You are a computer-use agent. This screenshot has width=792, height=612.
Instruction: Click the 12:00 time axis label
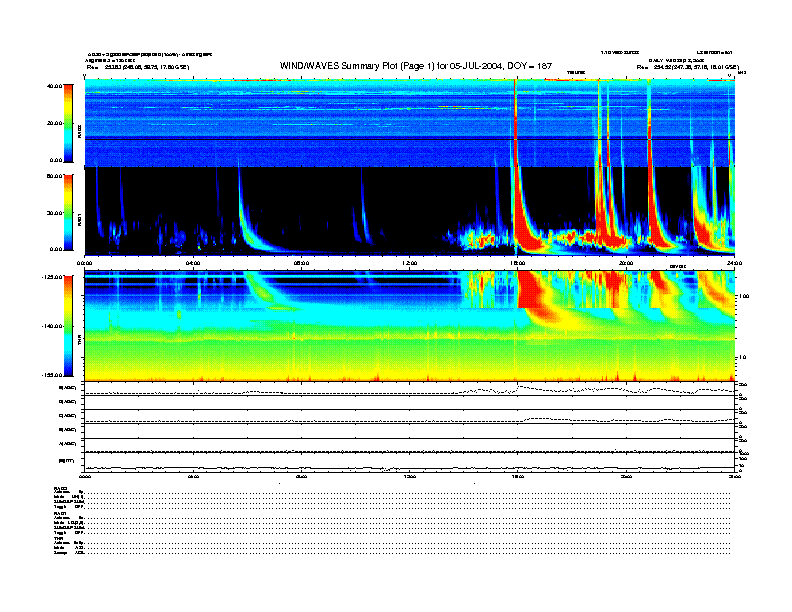tap(409, 263)
